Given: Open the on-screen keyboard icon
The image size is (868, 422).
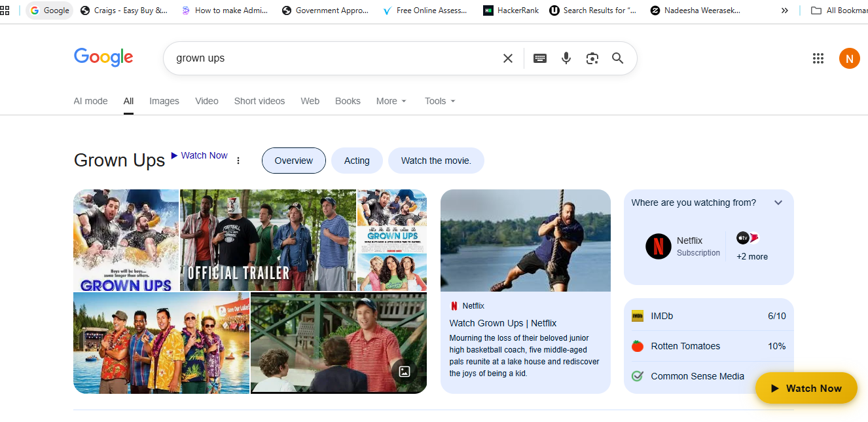Looking at the screenshot, I should coord(540,58).
